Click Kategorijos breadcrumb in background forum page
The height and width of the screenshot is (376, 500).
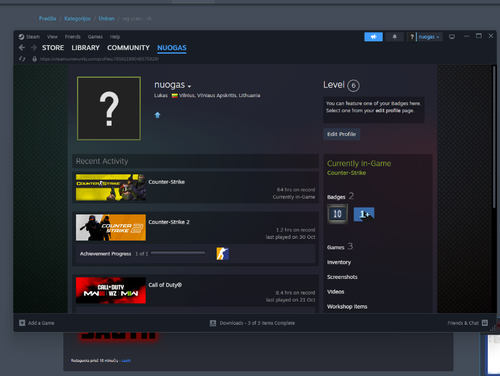point(77,19)
